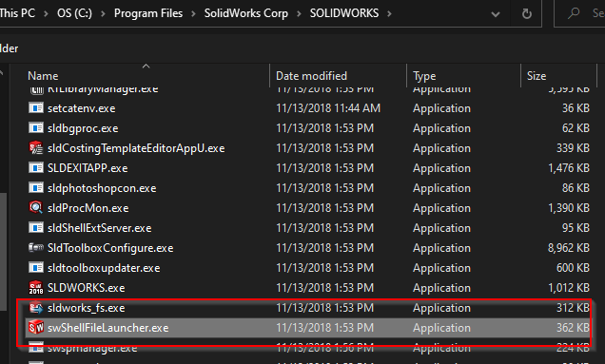Click the vertical scrollbar thumb on the left pane
605x364 pixels.
click(3, 252)
